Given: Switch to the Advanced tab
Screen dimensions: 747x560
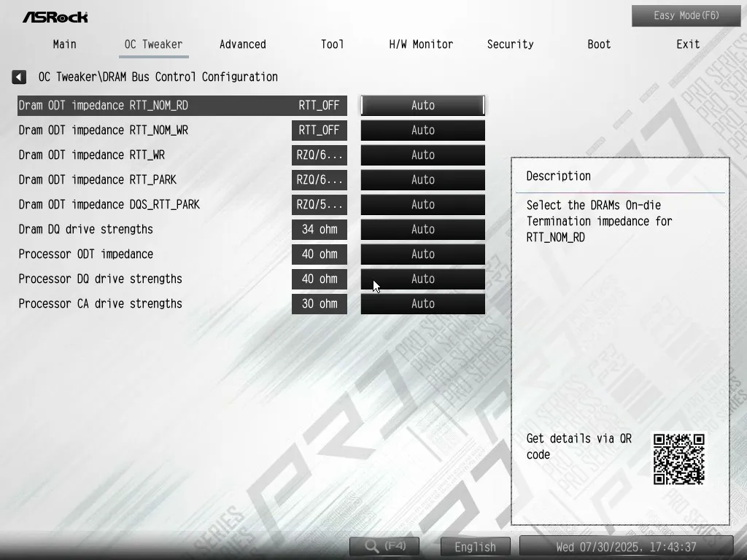Looking at the screenshot, I should point(242,44).
